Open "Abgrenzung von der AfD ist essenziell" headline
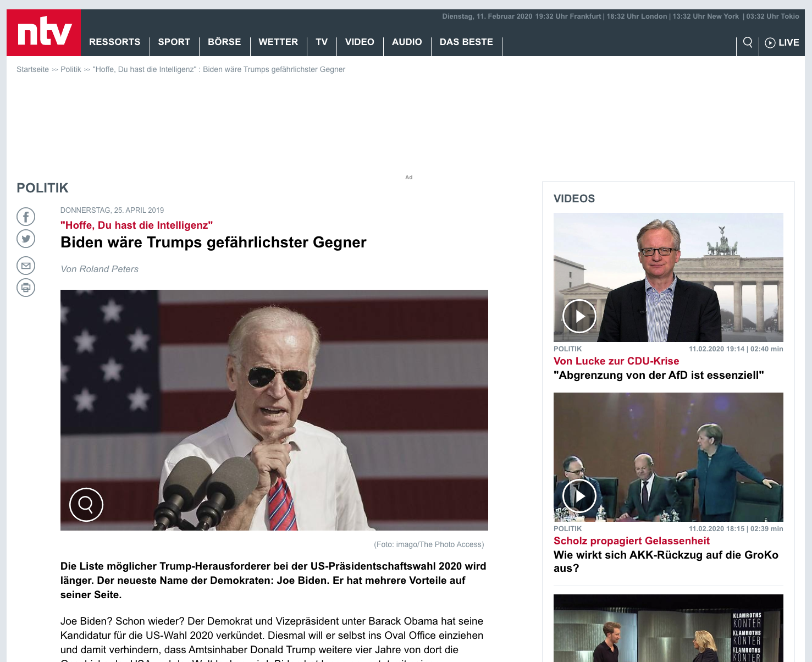Screen dimensions: 812x662 659,376
